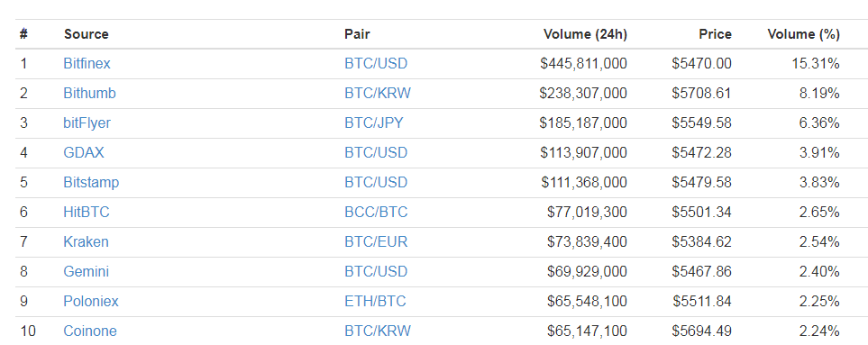Click the bitFlyer source link
This screenshot has height=345, width=868.
tap(87, 123)
